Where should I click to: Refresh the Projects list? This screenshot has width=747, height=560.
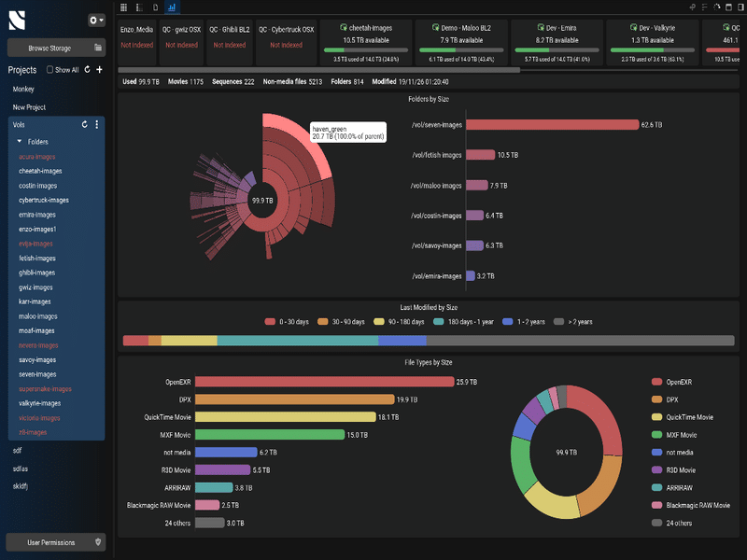pos(87,70)
